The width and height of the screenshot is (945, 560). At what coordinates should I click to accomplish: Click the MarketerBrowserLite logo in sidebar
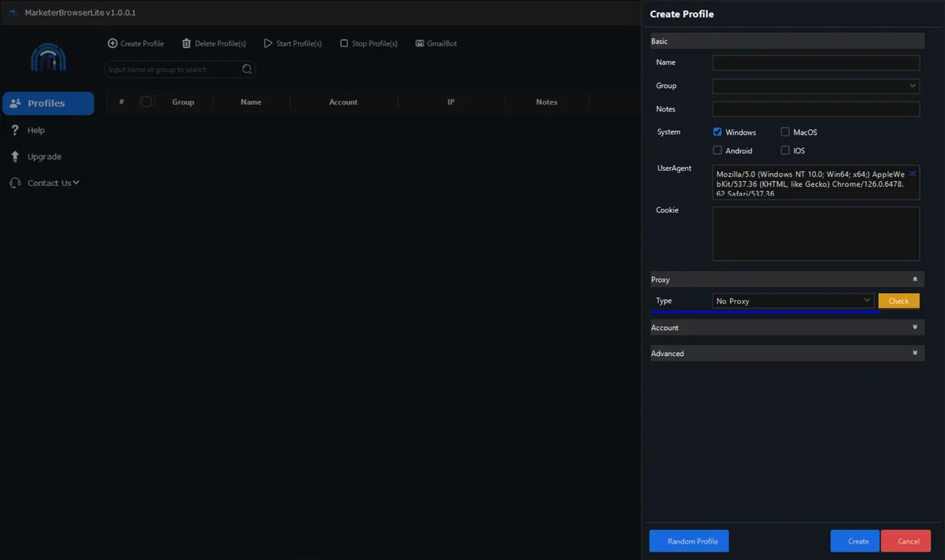click(x=48, y=57)
